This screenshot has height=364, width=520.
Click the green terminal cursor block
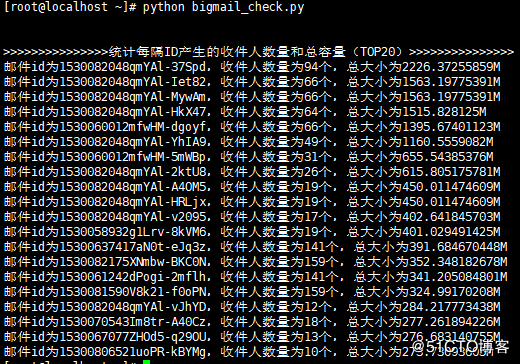click(147, 362)
